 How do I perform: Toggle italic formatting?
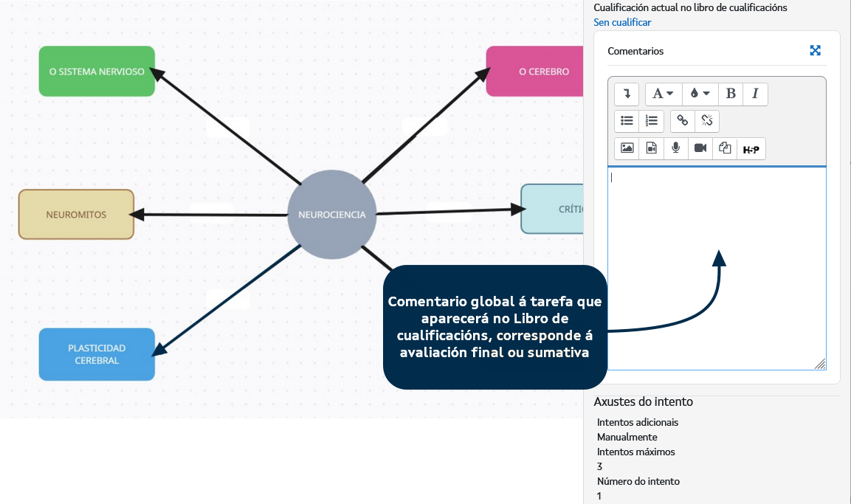[755, 94]
